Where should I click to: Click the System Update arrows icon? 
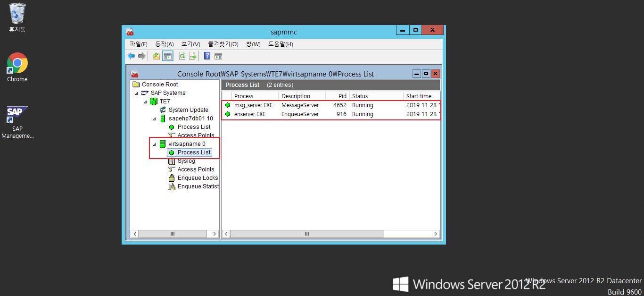(163, 110)
